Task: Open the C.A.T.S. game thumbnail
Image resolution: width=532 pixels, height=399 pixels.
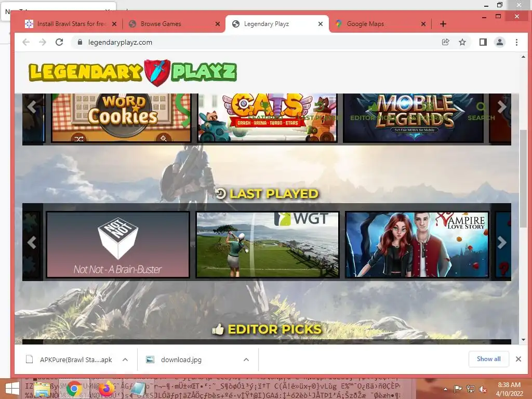Action: coord(268,118)
